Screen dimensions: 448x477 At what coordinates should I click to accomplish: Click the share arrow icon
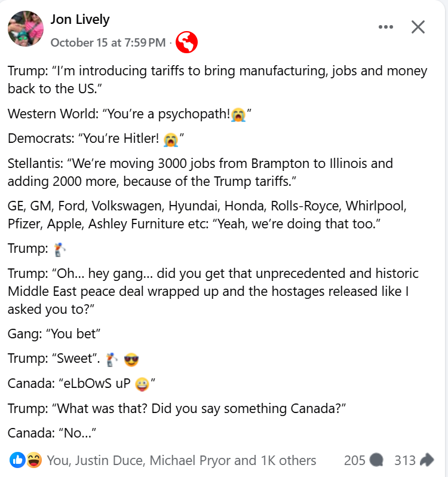point(426,460)
